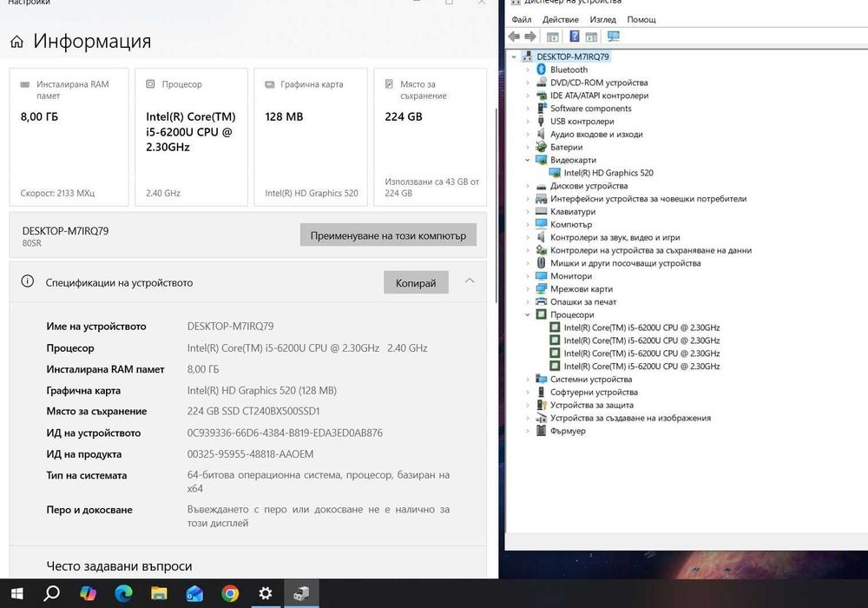The height and width of the screenshot is (608, 868).
Task: Click the Settings window vertical scrollbar
Action: point(496,205)
